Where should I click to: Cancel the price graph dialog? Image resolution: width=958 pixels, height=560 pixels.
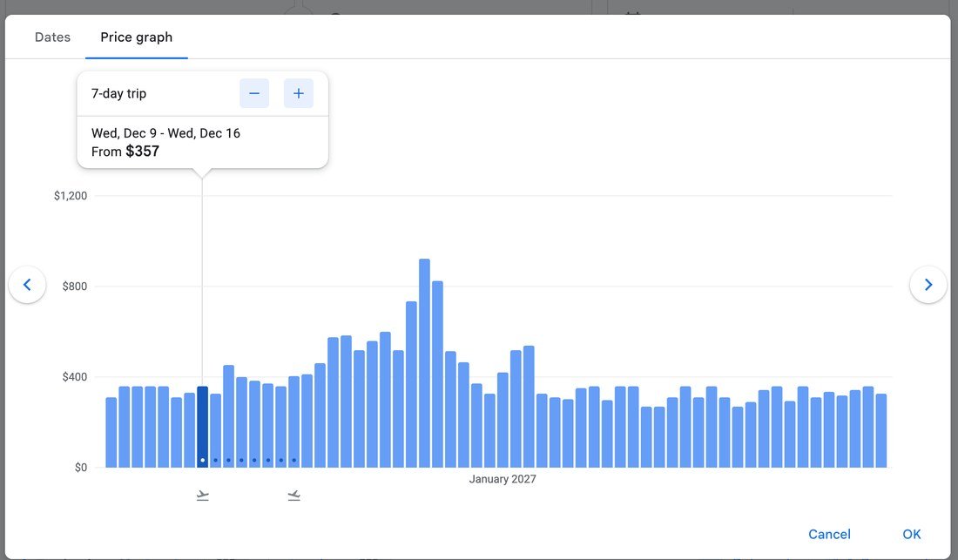click(x=829, y=535)
